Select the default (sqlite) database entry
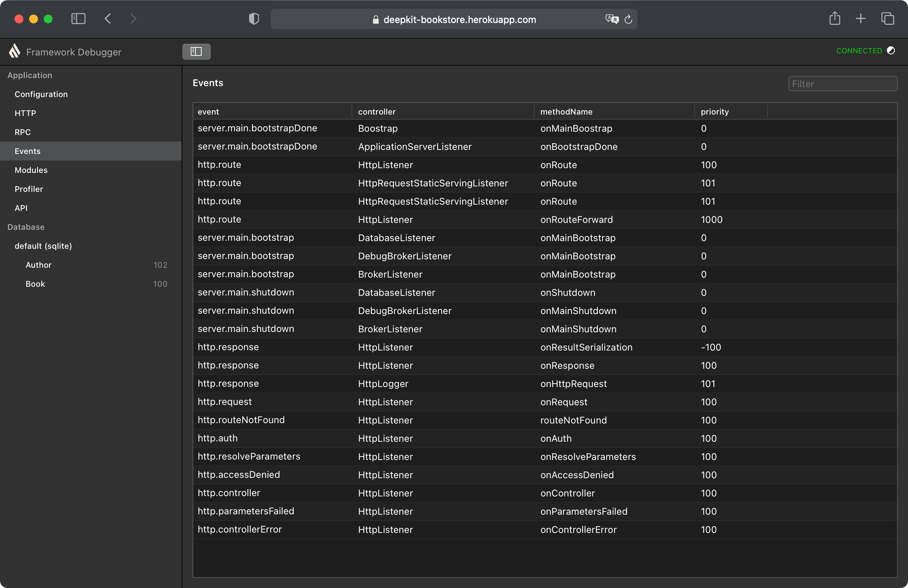The height and width of the screenshot is (588, 908). point(43,246)
